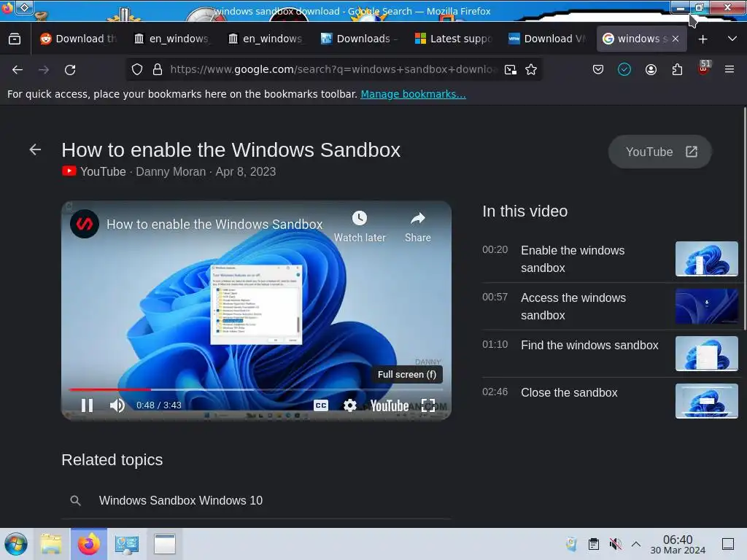
Task: Click the blue checkmark extension icon
Action: pos(624,69)
